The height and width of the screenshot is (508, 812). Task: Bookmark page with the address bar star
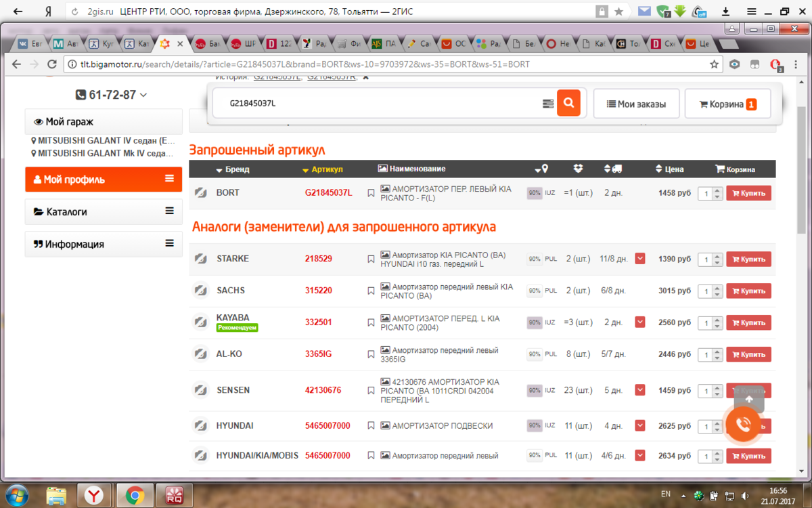point(714,64)
